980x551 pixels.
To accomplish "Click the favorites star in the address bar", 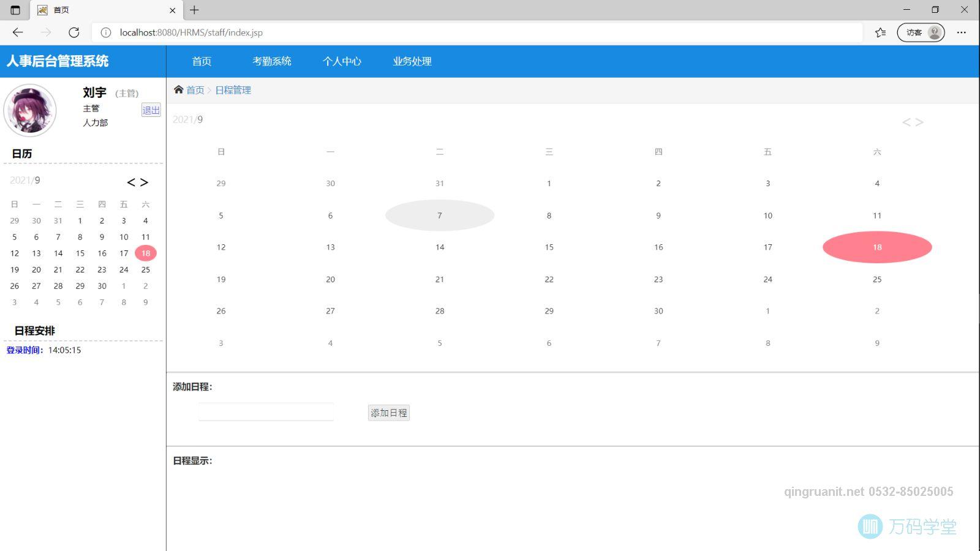I will [880, 32].
